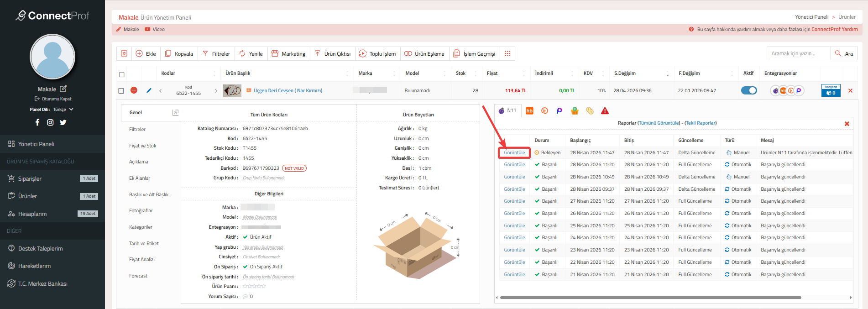Click the Facebook icon in sidebar
The width and height of the screenshot is (868, 309).
click(37, 122)
